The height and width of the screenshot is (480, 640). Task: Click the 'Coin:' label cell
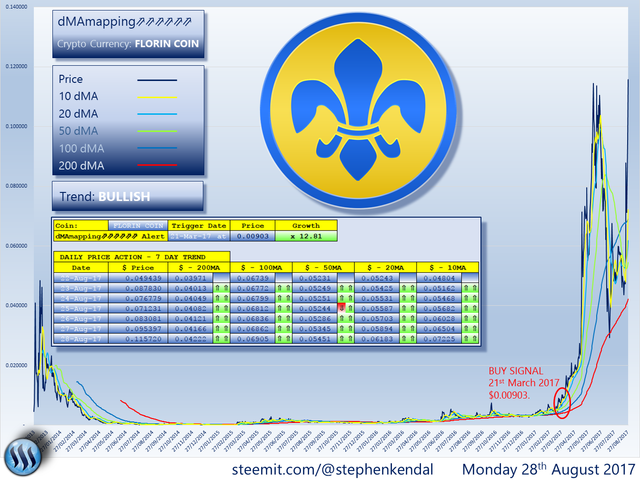point(81,225)
